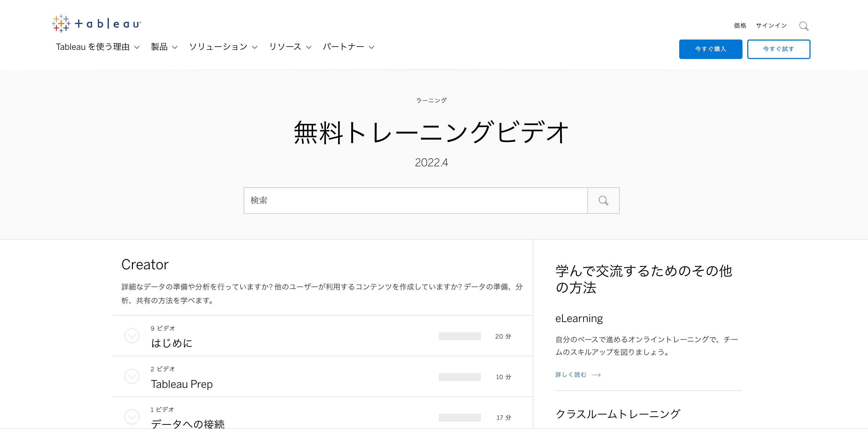Click the ラーニング breadcrumb link
The height and width of the screenshot is (429, 868).
point(431,100)
